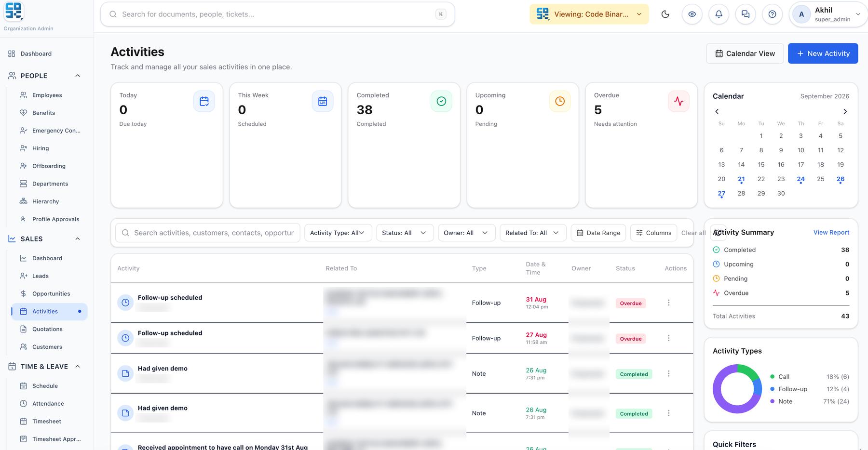Open the Viewing: Code Binar organization switcher
The image size is (868, 450).
[589, 14]
